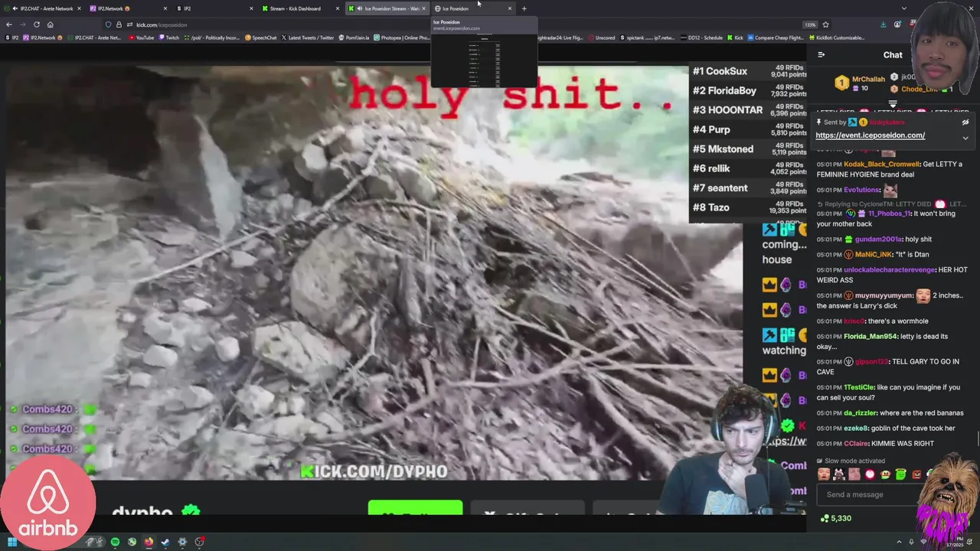Hide the pinned message in chat
The image size is (980, 551).
click(x=965, y=122)
